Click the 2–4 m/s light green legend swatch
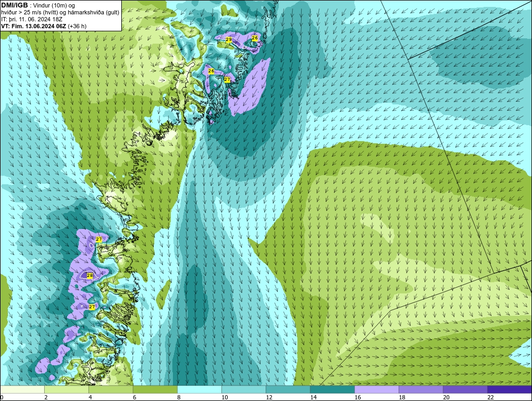Viewport: 532px width, 401px height. click(66, 389)
